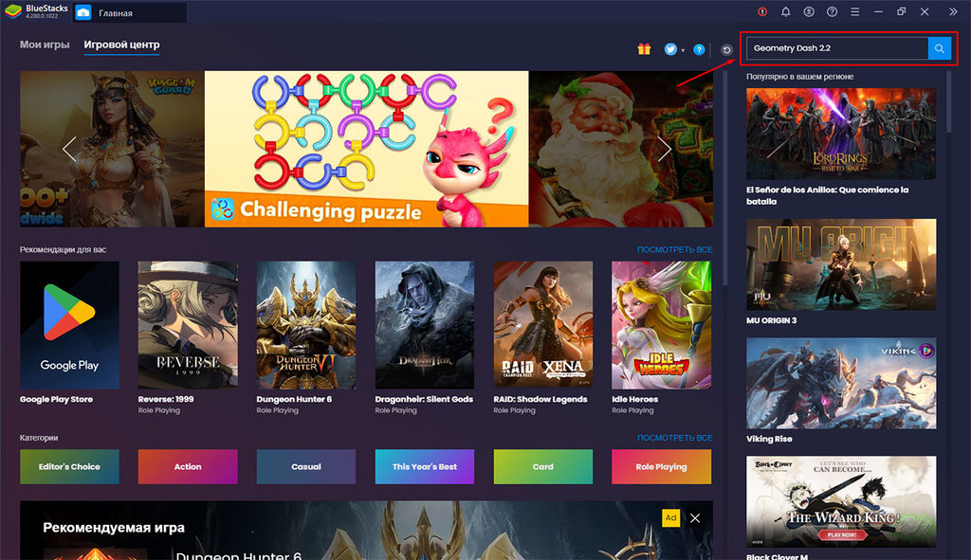Click the gift box rewards icon
The width and height of the screenshot is (971, 560).
pos(644,49)
